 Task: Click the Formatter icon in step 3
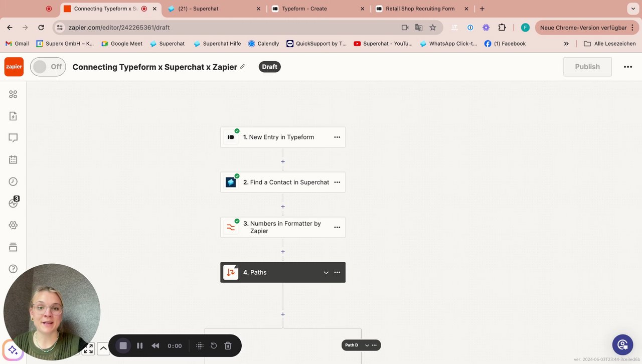231,227
